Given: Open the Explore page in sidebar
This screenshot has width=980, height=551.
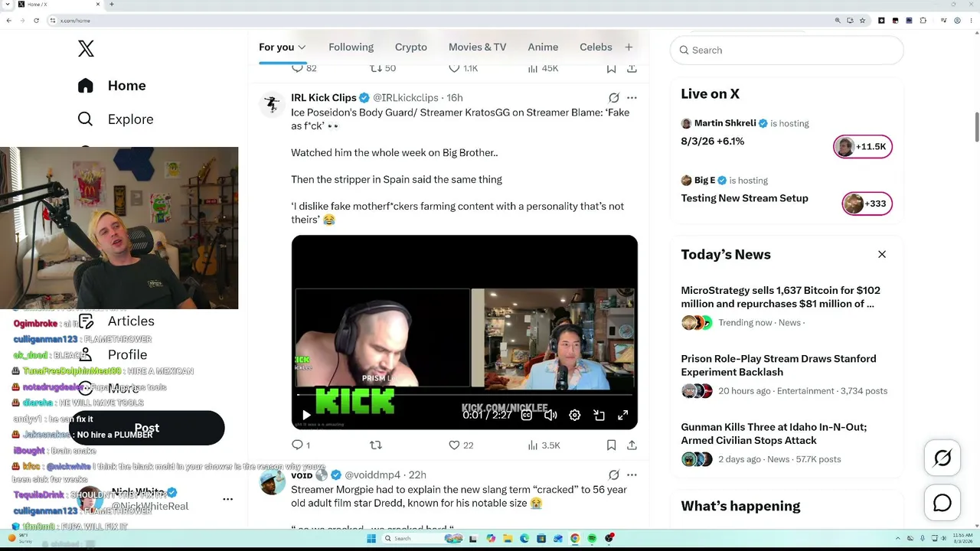Looking at the screenshot, I should [116, 119].
